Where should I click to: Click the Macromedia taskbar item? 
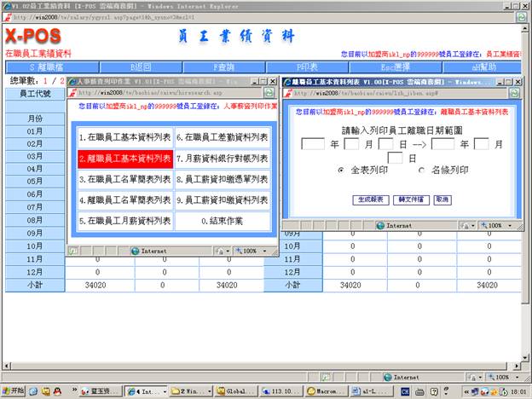(x=322, y=391)
